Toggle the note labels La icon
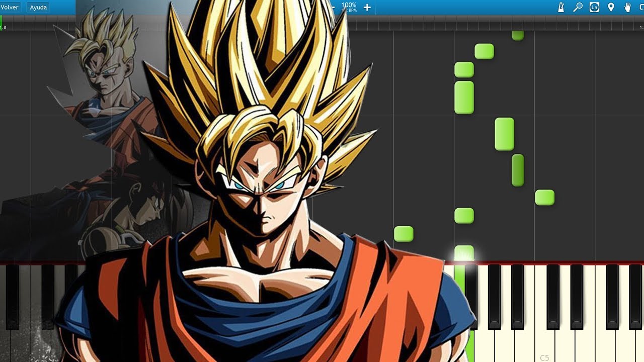Image resolution: width=644 pixels, height=362 pixels. tap(594, 8)
